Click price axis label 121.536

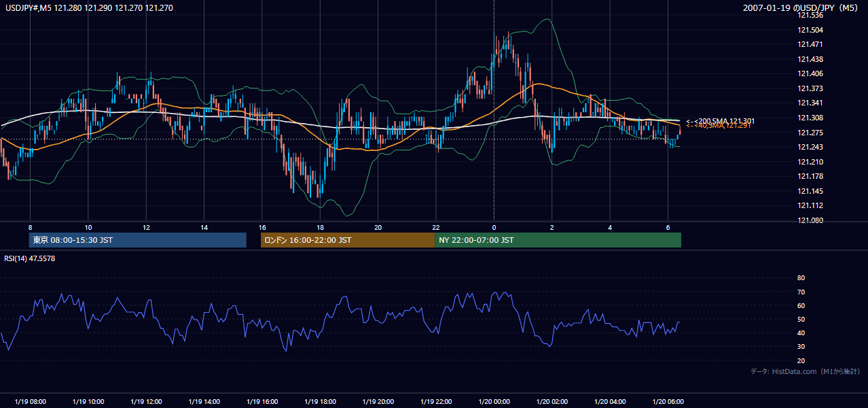pyautogui.click(x=811, y=15)
